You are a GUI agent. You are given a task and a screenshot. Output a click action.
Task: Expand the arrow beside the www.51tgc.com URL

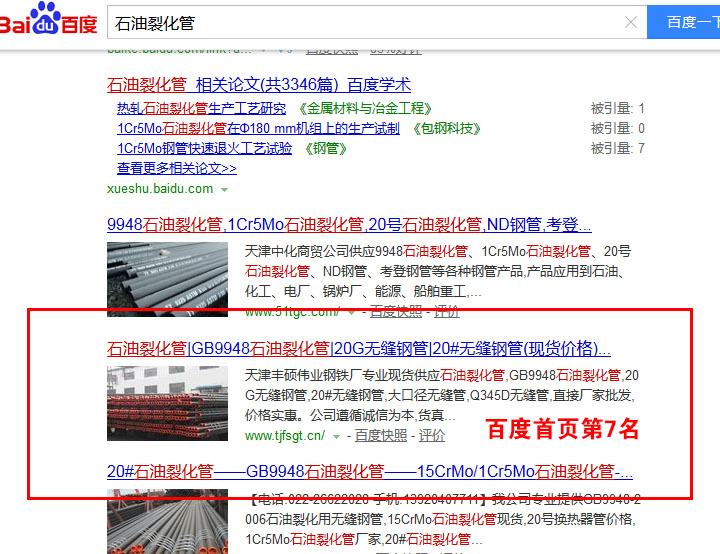[352, 312]
